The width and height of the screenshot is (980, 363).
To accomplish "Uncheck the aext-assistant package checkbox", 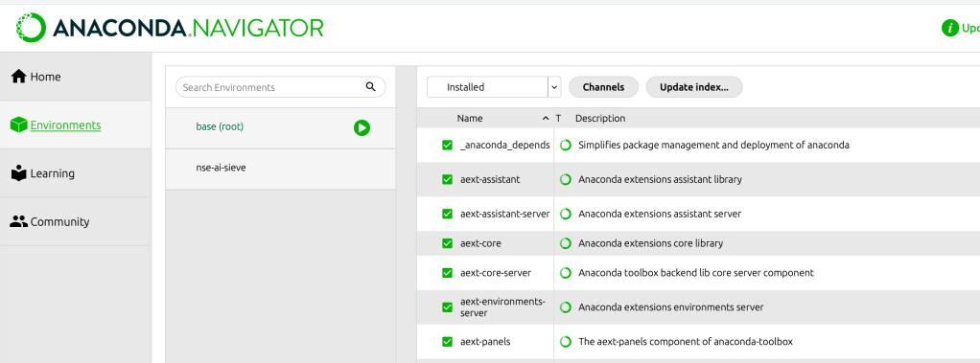I will [447, 179].
